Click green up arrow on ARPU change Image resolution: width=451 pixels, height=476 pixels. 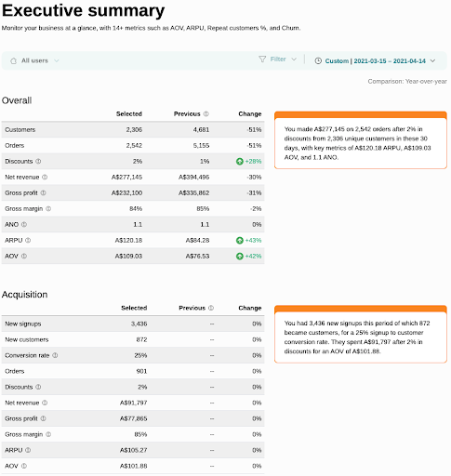[240, 240]
